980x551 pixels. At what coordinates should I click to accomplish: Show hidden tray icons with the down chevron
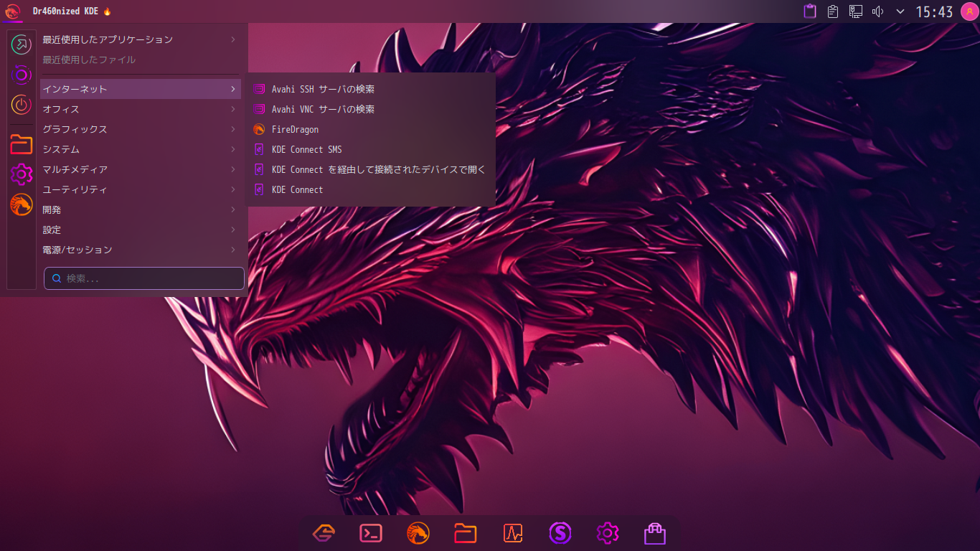(x=900, y=11)
